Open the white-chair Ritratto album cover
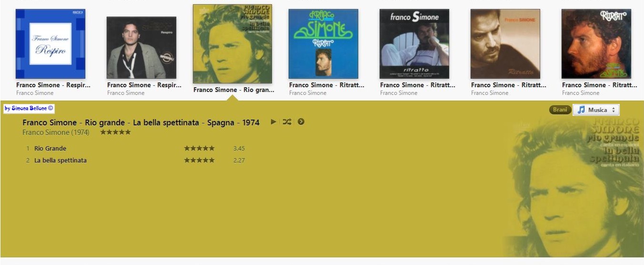644x265 pixels. (x=414, y=44)
